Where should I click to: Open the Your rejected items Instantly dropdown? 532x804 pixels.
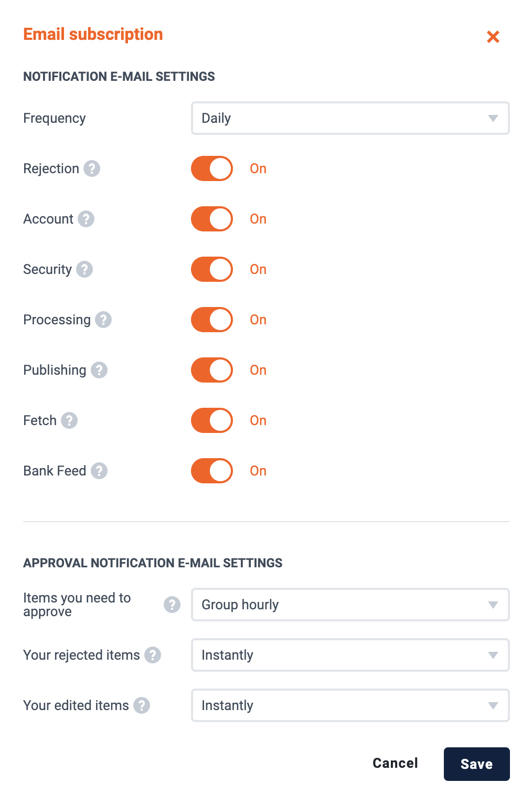[x=350, y=655]
